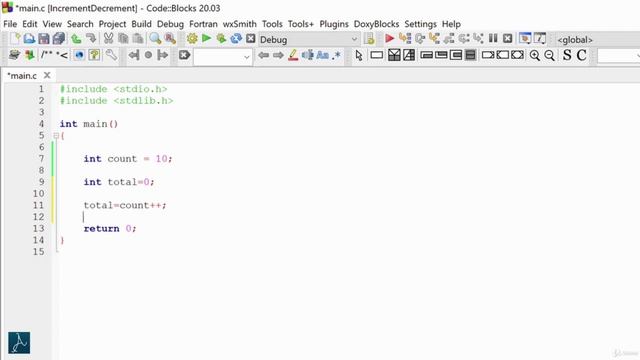Screen dimensions: 640x360
Task: Click the debugger Next line icon
Action: tap(420, 39)
